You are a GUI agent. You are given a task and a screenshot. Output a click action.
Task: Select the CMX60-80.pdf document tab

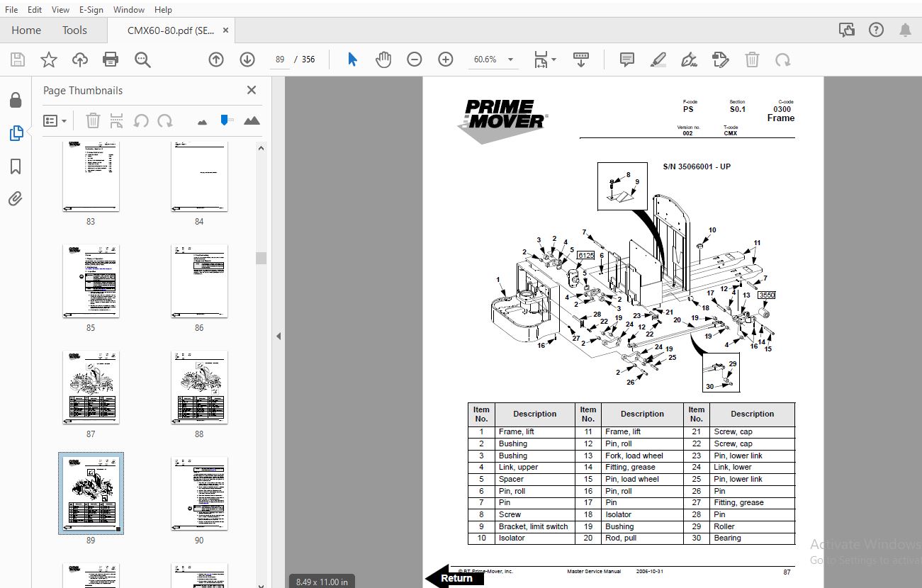coord(171,30)
